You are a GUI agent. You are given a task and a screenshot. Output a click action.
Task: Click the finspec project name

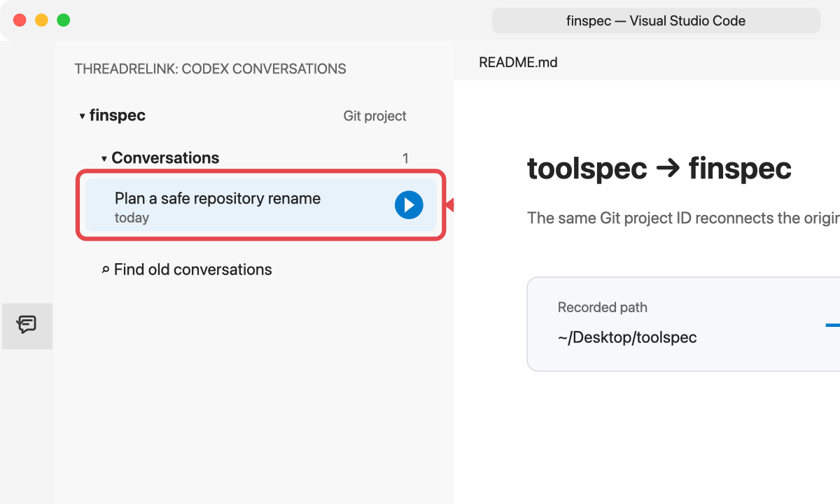[118, 115]
